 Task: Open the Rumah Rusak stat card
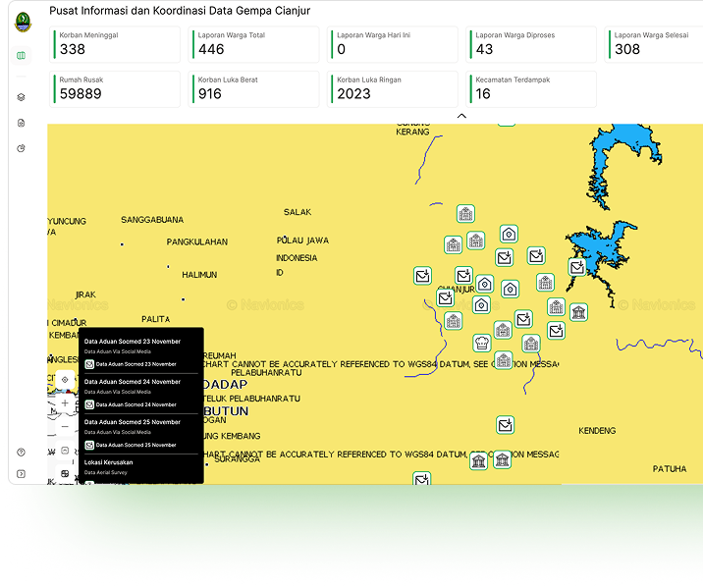click(x=118, y=89)
